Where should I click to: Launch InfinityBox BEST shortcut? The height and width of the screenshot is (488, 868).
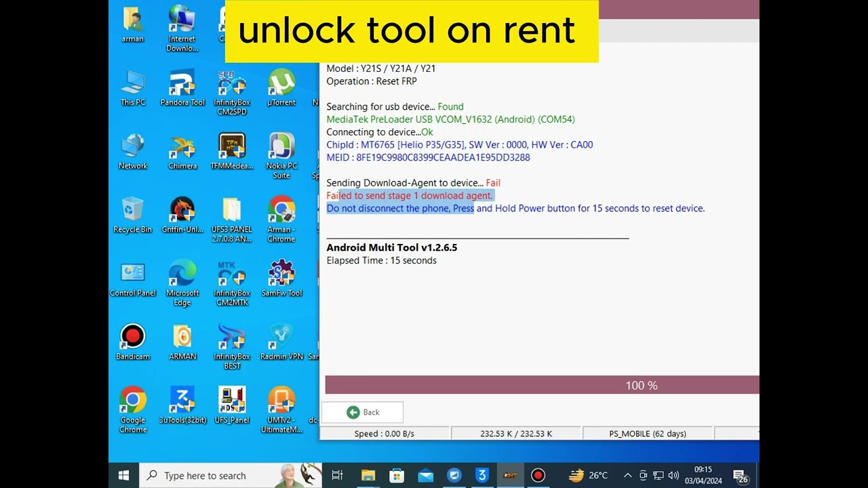[x=232, y=347]
